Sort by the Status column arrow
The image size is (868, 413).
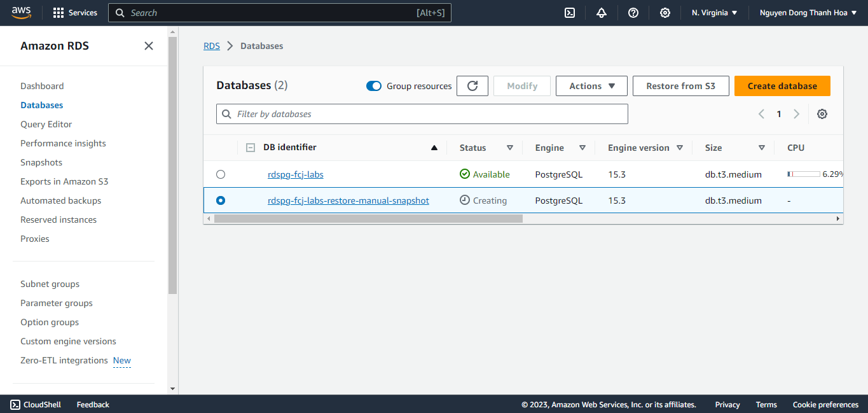[x=510, y=148]
